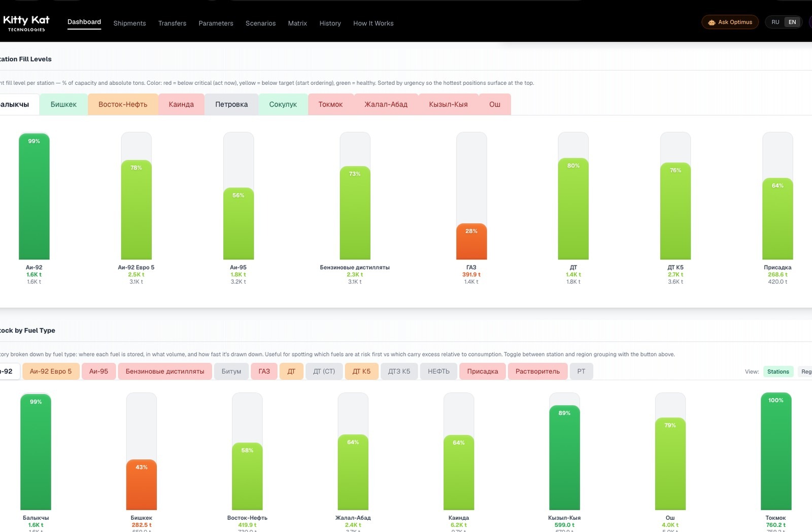
Task: Select the Растворитель fuel tab
Action: pyautogui.click(x=537, y=372)
